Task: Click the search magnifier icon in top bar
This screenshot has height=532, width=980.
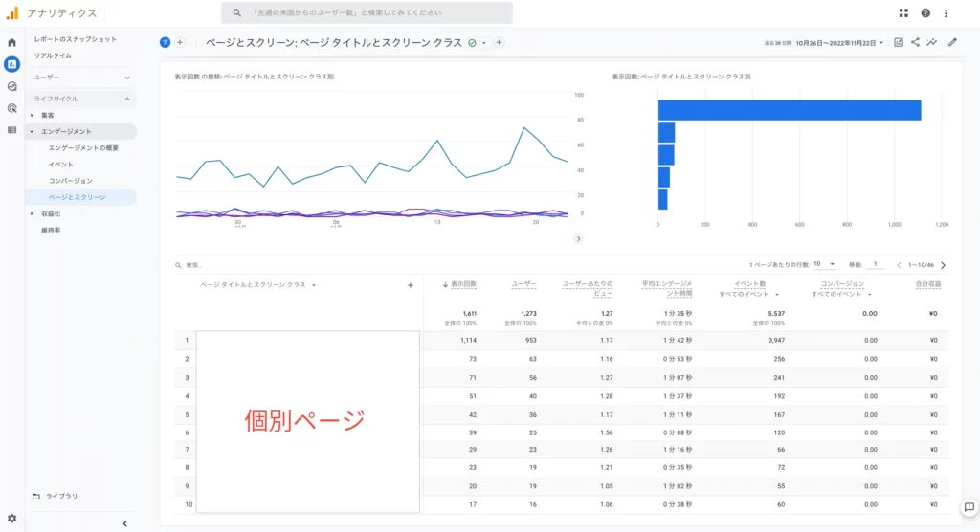Action: 237,12
